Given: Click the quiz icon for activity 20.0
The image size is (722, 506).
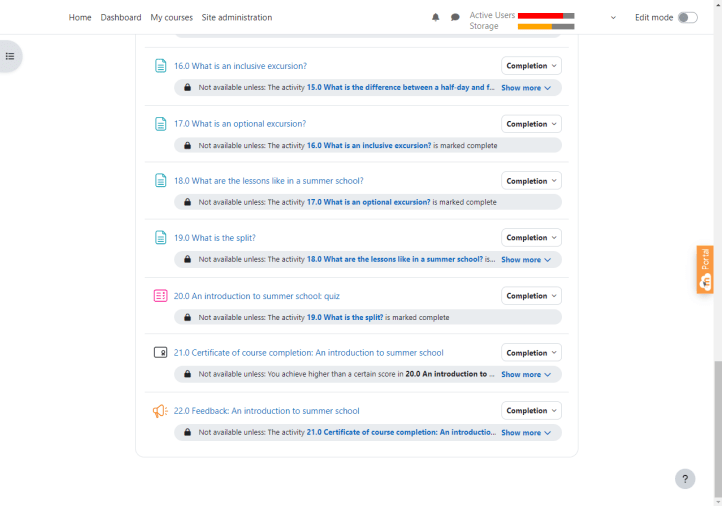Looking at the screenshot, I should coord(160,296).
